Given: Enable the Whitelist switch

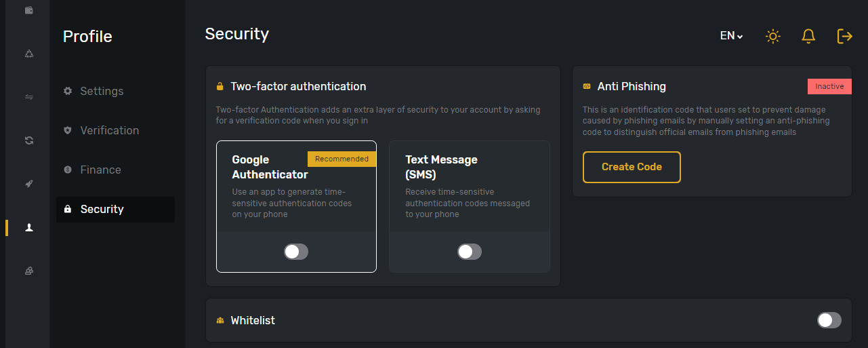Looking at the screenshot, I should 829,320.
